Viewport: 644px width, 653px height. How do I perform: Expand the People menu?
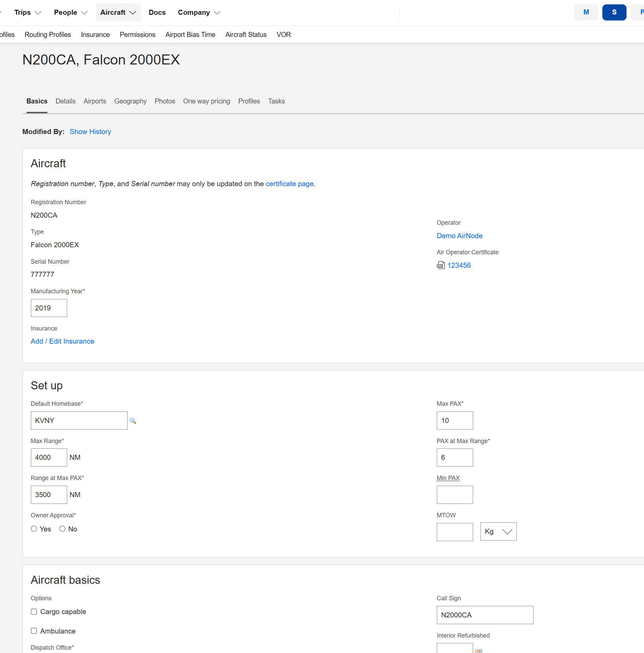71,12
